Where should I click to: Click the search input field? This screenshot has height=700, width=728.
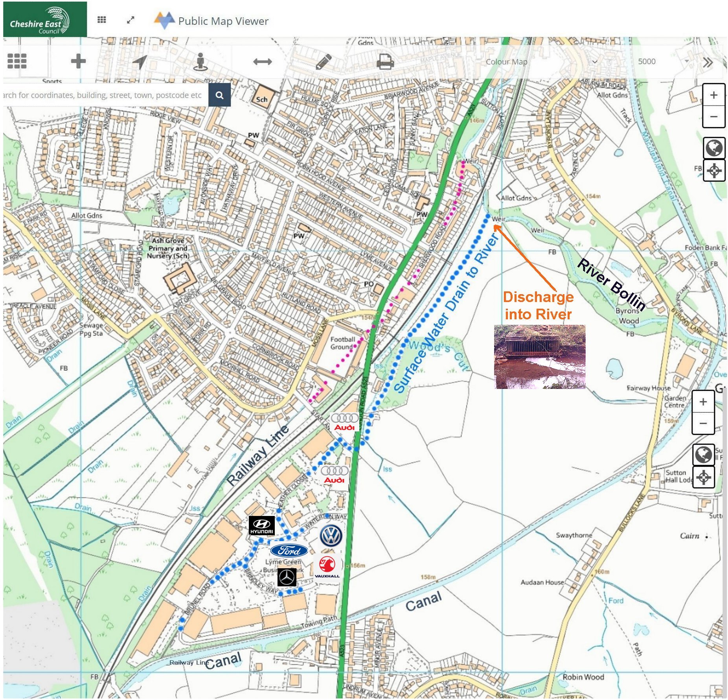tap(105, 95)
